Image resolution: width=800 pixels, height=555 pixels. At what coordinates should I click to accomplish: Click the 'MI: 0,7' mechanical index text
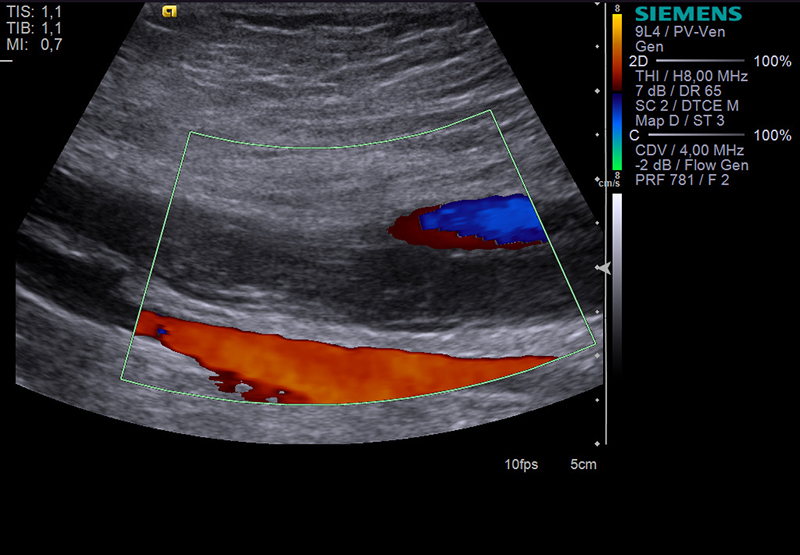(34, 44)
